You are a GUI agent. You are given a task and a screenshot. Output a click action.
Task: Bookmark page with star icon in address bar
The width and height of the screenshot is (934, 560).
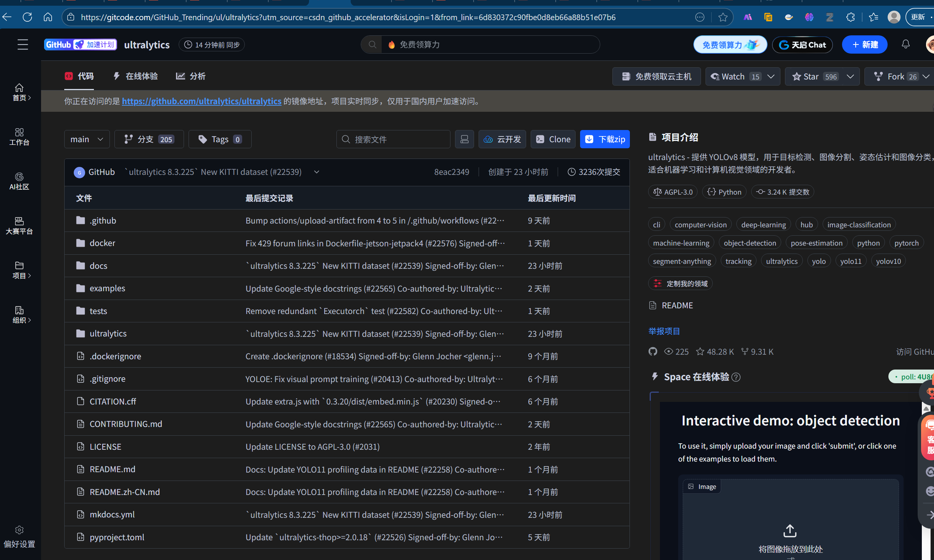723,17
